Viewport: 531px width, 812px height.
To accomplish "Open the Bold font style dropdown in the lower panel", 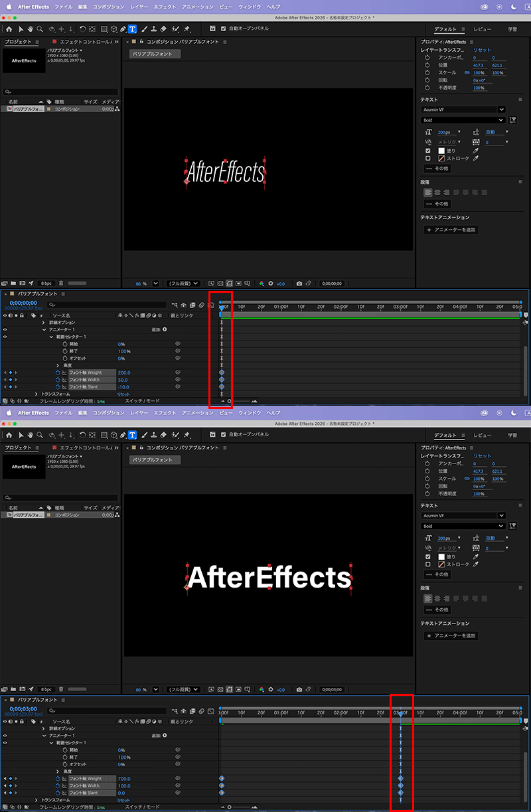I will point(463,527).
